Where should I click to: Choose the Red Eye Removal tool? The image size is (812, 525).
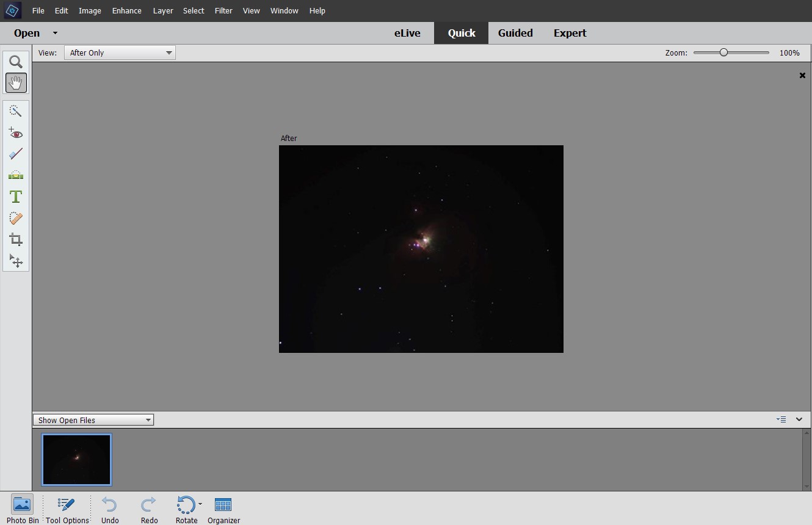(16, 132)
